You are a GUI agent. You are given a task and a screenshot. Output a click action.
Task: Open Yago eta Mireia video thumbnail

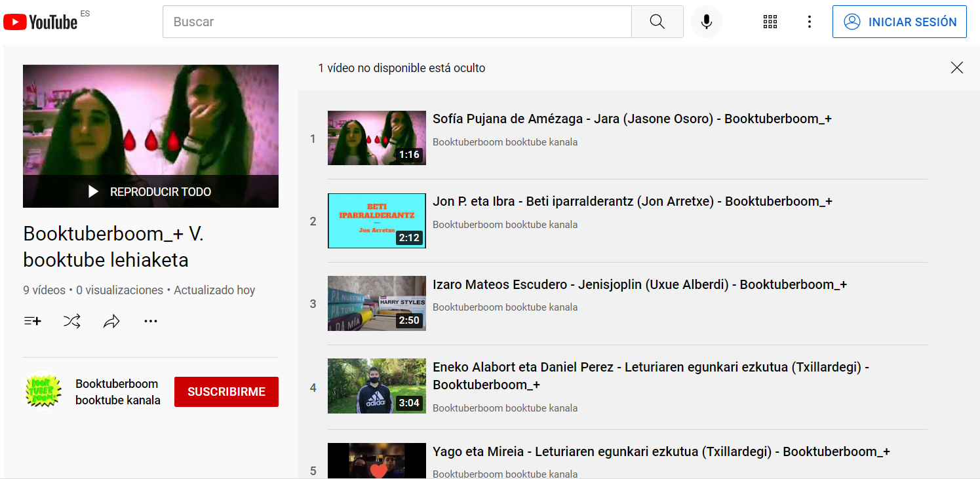[x=377, y=461]
